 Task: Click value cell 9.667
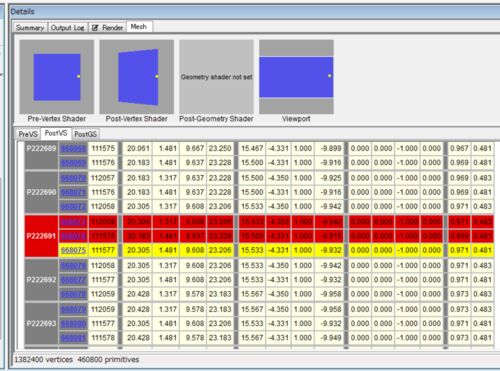[193, 148]
